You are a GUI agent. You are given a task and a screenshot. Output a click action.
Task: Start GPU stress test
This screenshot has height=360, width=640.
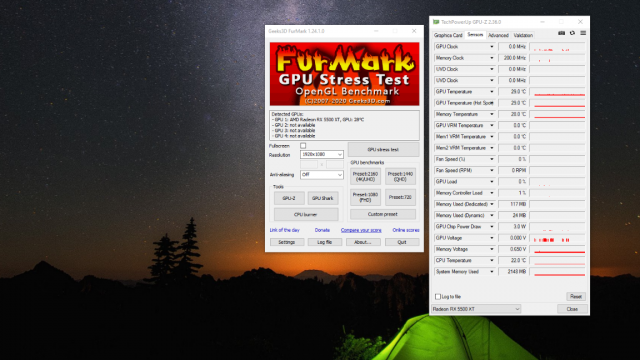383,149
